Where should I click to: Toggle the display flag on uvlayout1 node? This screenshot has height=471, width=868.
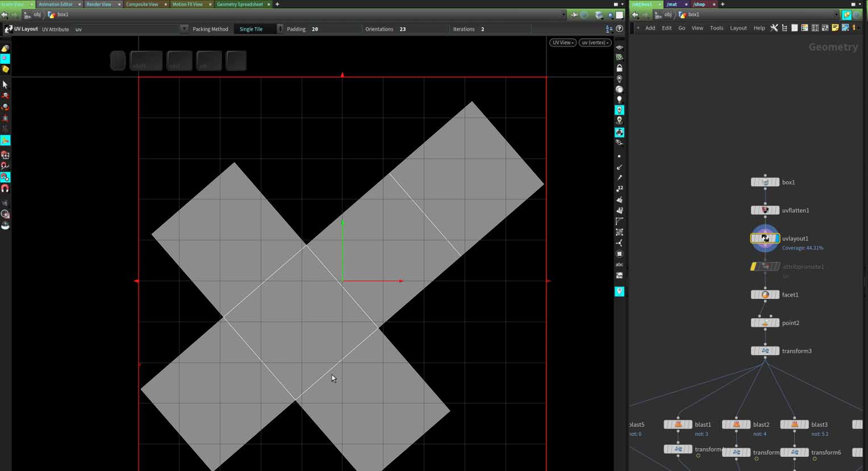pyautogui.click(x=777, y=239)
